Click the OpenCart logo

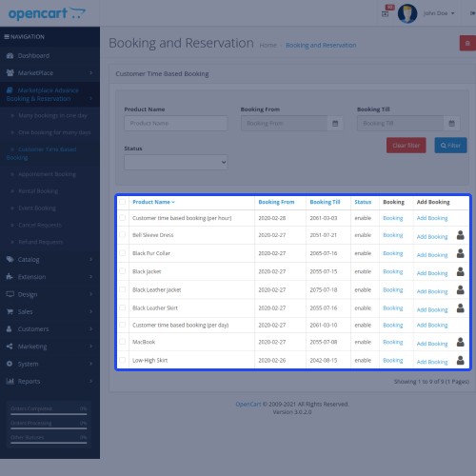[47, 13]
